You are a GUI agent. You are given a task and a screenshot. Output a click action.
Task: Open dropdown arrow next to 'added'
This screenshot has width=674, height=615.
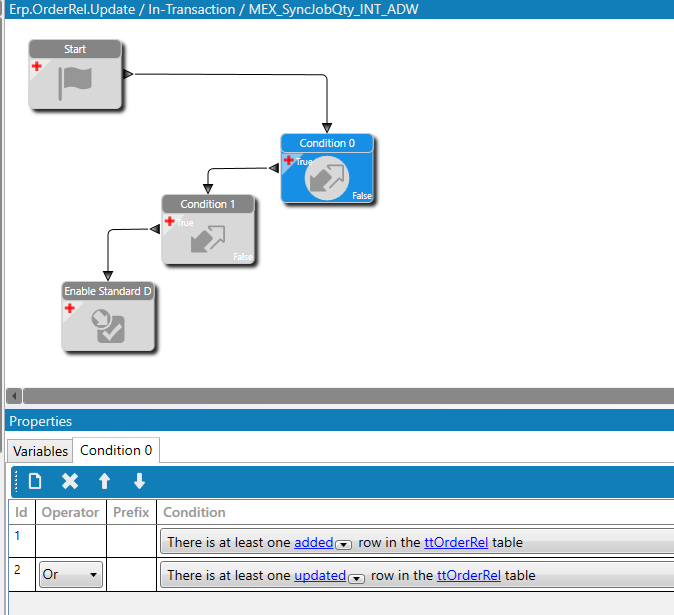pos(343,545)
